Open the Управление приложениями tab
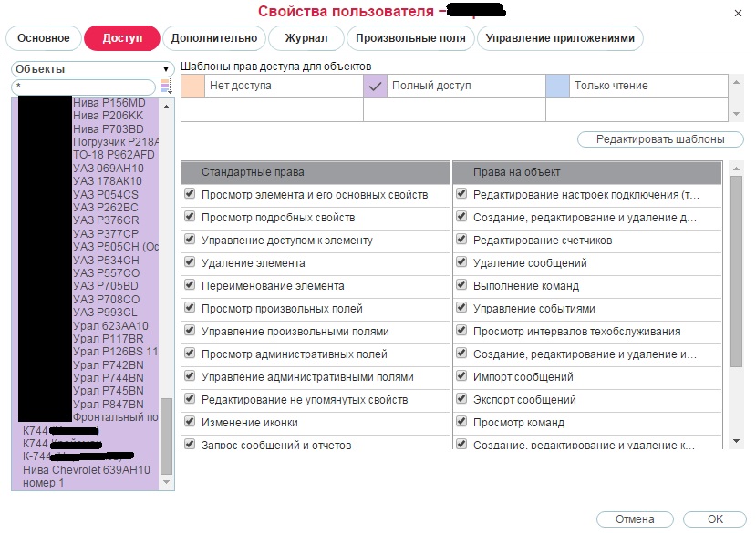 (559, 37)
